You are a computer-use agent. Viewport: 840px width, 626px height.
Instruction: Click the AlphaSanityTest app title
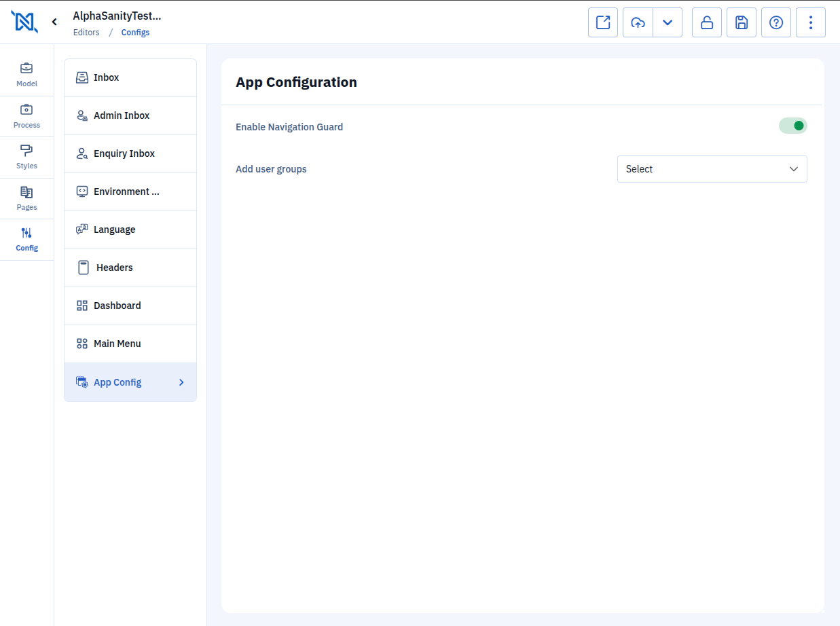(117, 16)
